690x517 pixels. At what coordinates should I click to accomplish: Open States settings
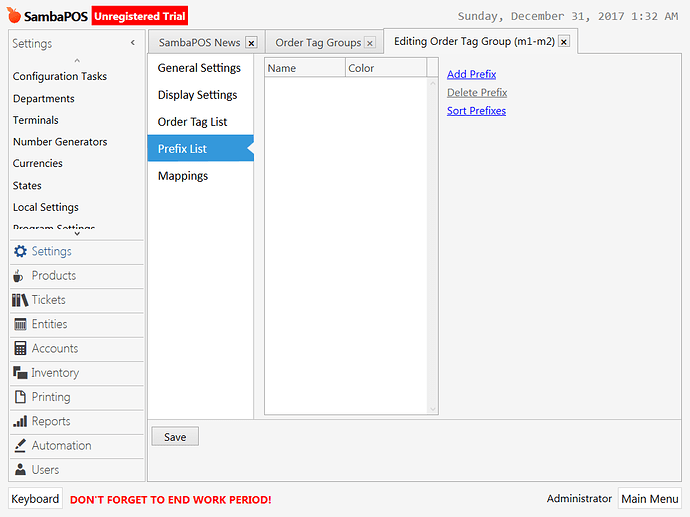point(27,186)
